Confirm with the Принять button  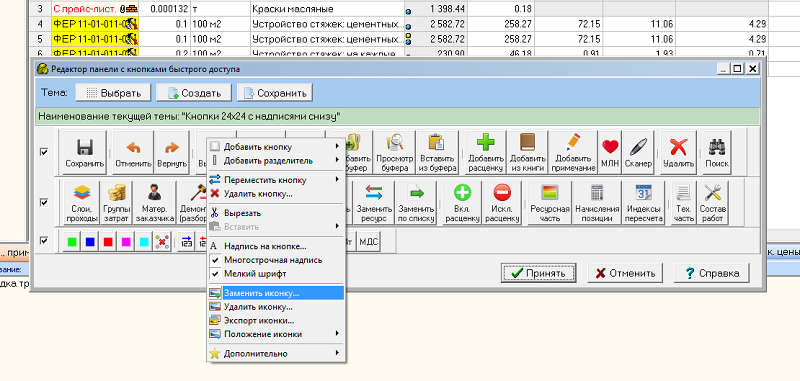tap(538, 273)
